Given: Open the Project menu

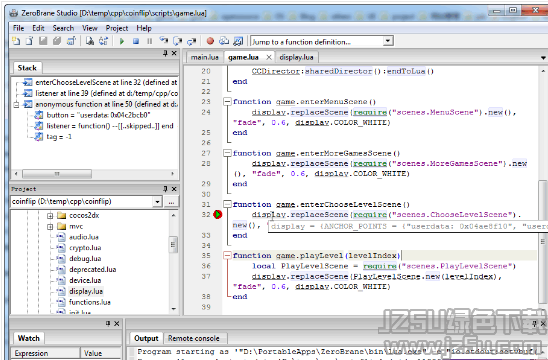Looking at the screenshot, I should pyautogui.click(x=117, y=28).
